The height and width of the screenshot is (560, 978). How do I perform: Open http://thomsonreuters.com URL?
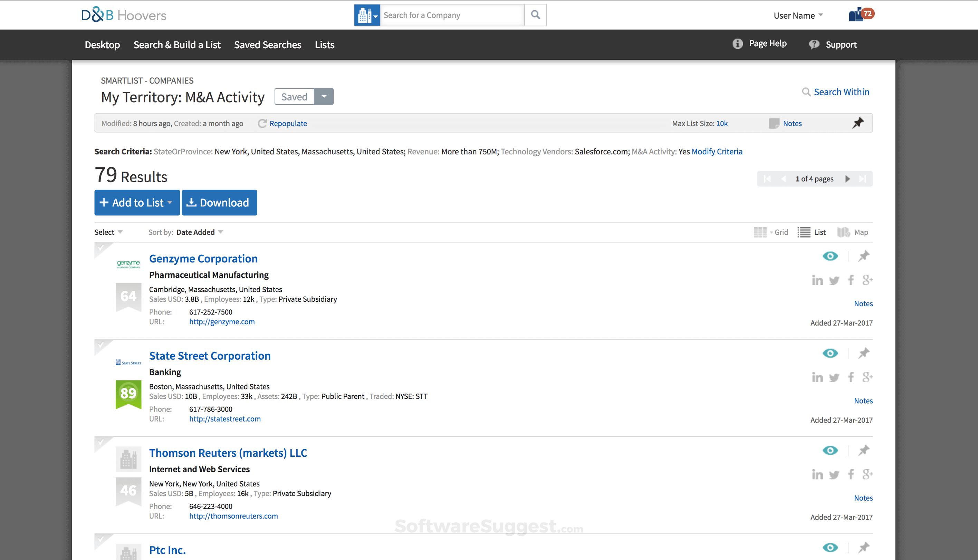(233, 516)
